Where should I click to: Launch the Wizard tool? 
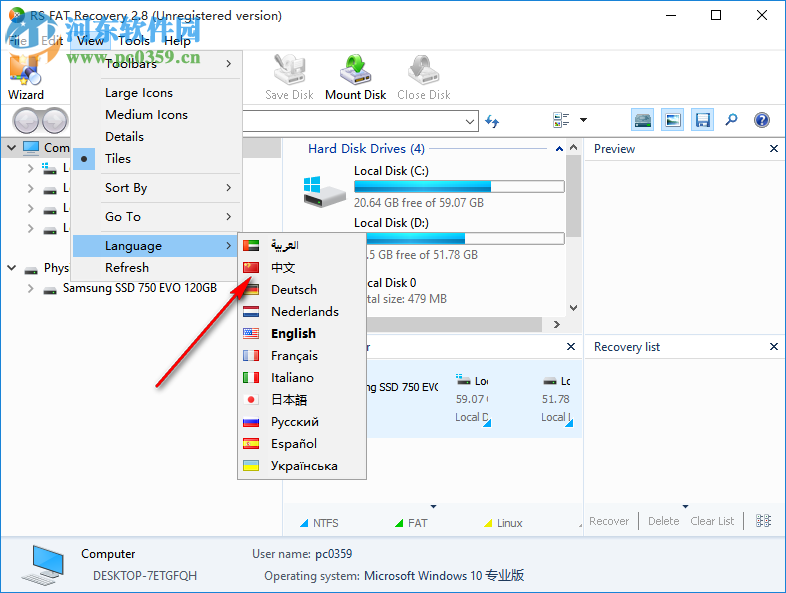tap(25, 76)
